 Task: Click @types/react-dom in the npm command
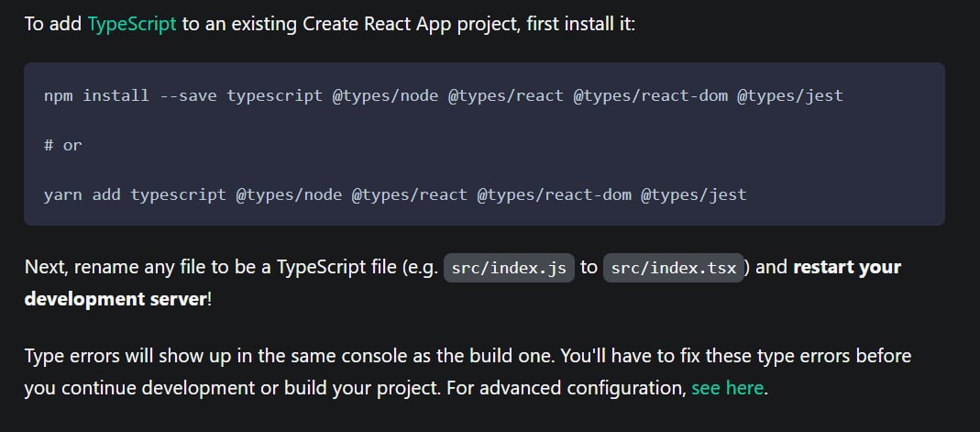click(x=650, y=95)
